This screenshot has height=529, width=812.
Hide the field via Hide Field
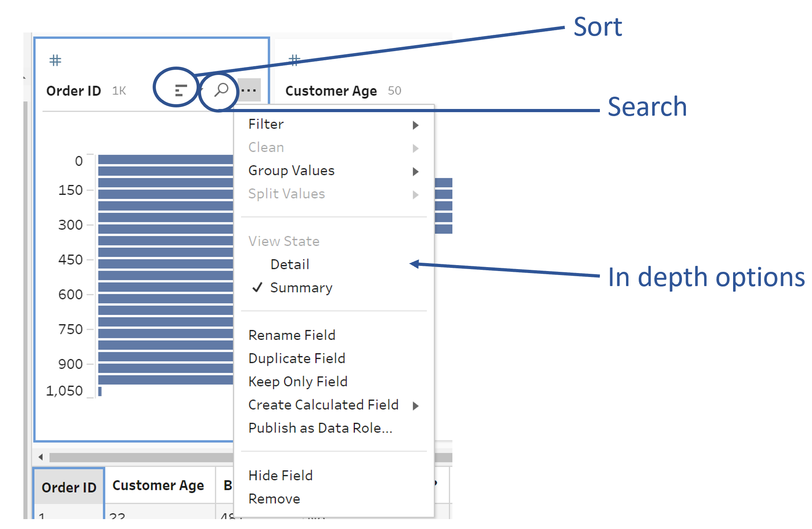(x=280, y=476)
